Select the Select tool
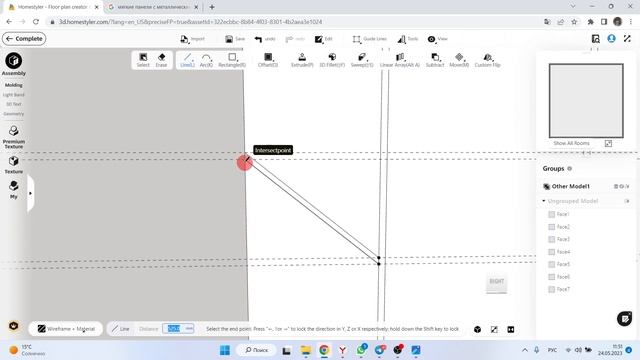The image size is (640, 360). pyautogui.click(x=143, y=60)
